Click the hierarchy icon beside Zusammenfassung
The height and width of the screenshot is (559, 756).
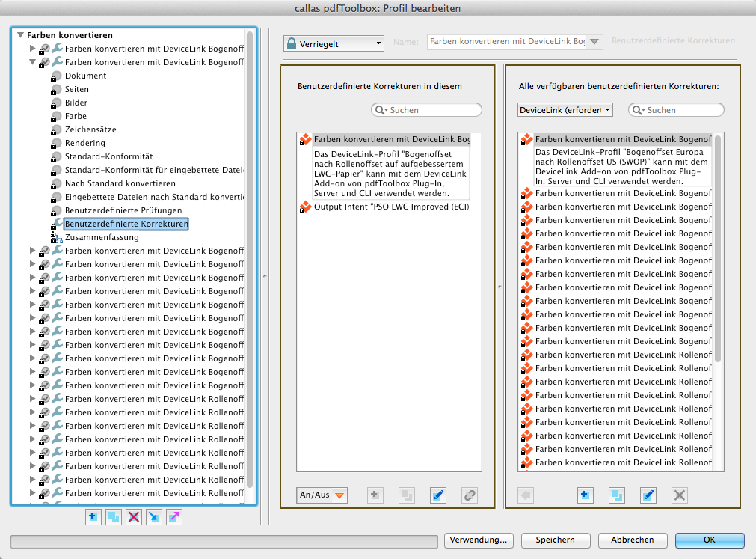pos(56,237)
